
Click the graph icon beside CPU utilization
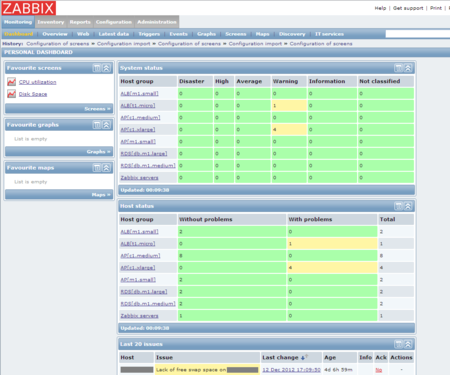(12, 82)
